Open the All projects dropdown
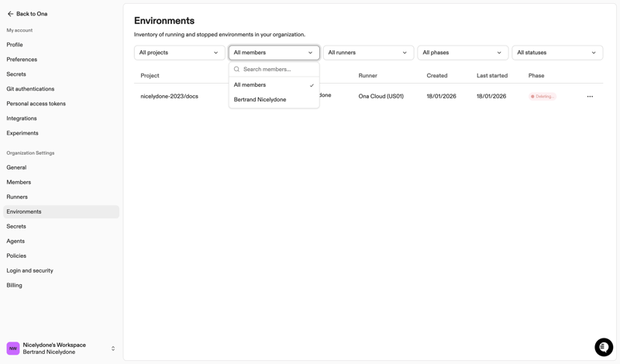The image size is (620, 364). point(180,53)
